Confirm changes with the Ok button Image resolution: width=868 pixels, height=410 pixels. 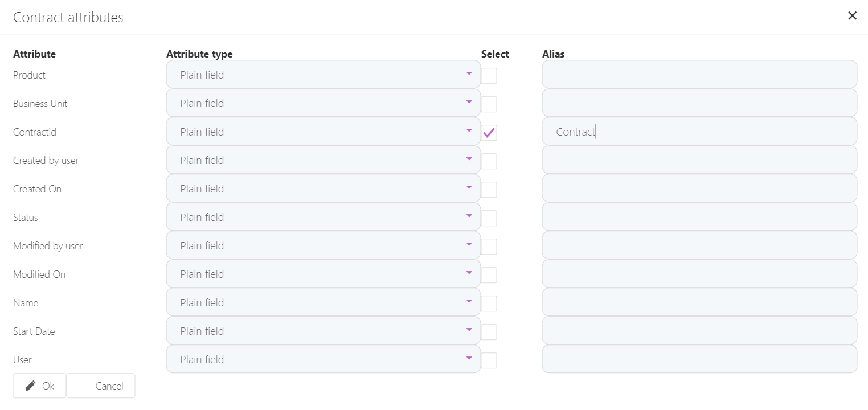pos(39,386)
